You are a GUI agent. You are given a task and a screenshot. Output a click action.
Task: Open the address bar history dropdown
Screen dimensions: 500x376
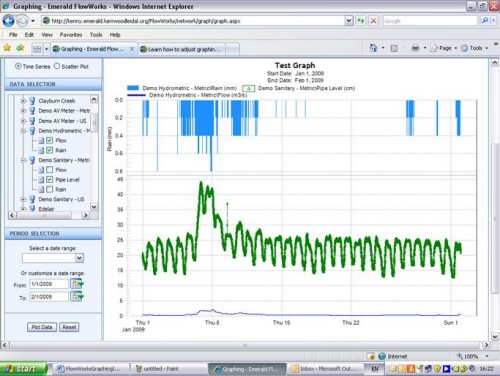pyautogui.click(x=348, y=21)
